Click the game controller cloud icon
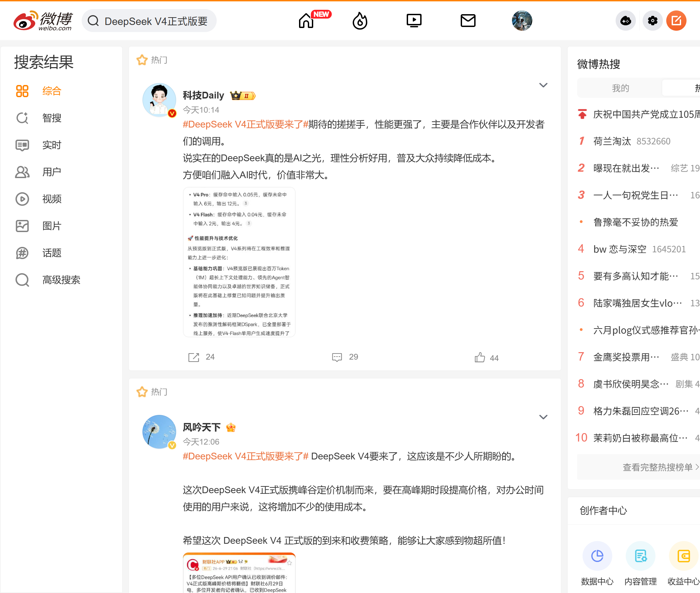Viewport: 700px width, 593px height. [626, 21]
